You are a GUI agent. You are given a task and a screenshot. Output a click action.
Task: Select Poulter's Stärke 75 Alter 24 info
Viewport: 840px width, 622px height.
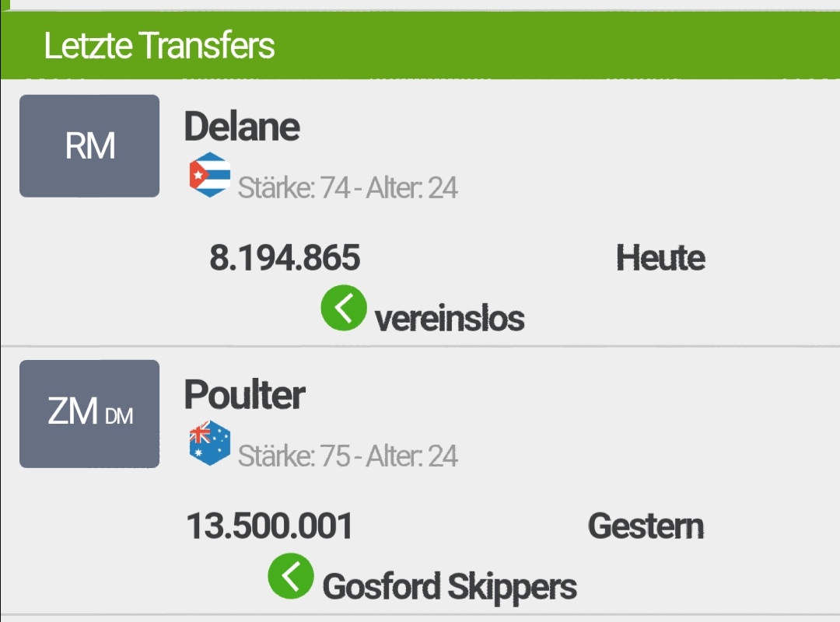(x=348, y=456)
